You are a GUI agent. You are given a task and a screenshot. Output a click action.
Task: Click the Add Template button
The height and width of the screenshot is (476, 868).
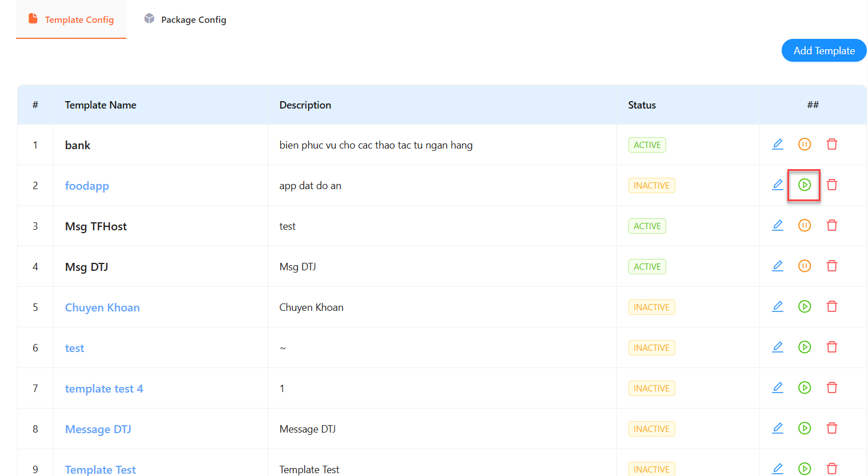click(x=824, y=50)
